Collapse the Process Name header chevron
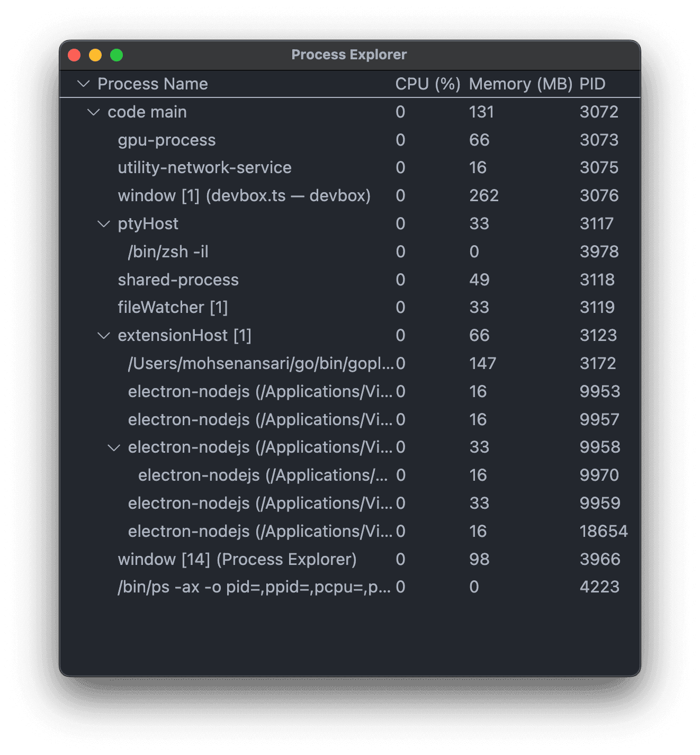The height and width of the screenshot is (755, 700). (83, 84)
